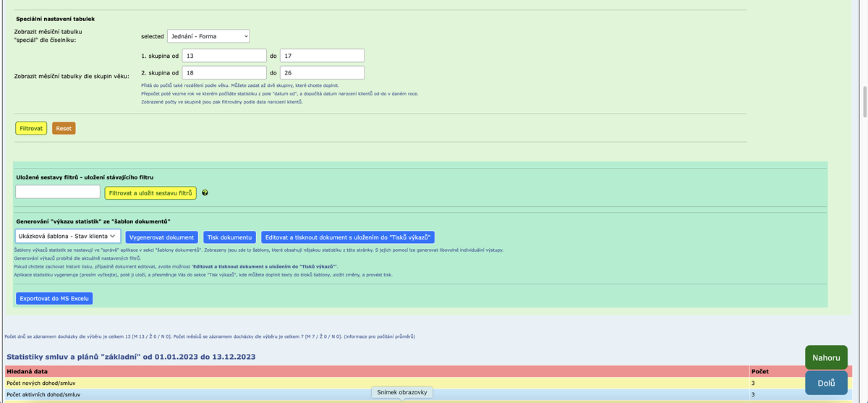Screen dimensions: 868x403
Task: Export statistics via "Exportovat do MS Excelu"
Action: coord(54,298)
